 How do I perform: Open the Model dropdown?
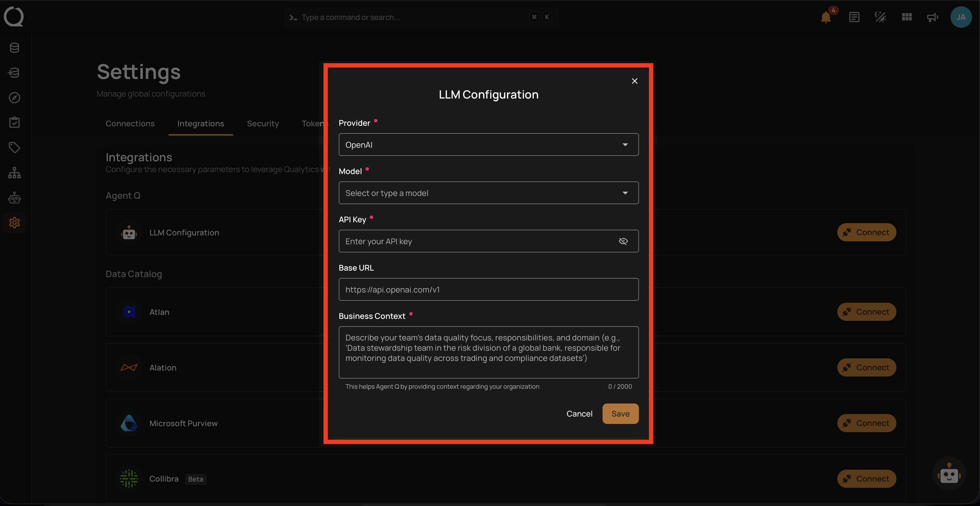pos(489,193)
